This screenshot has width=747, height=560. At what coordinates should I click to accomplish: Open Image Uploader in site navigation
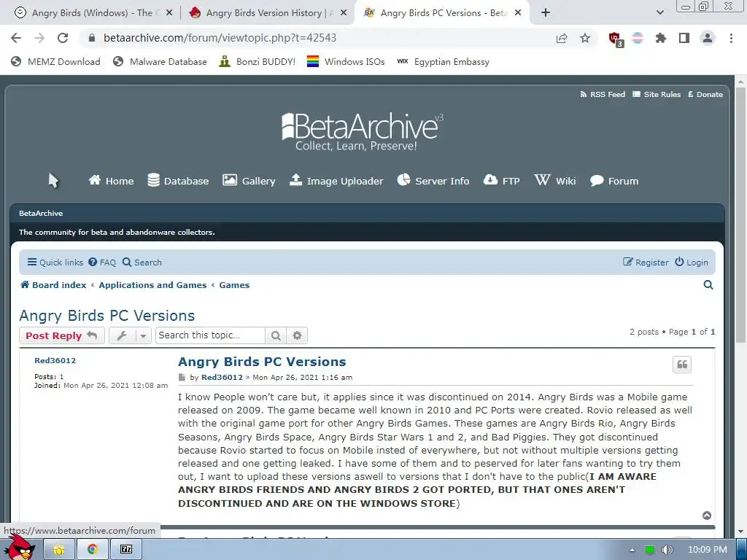[336, 181]
